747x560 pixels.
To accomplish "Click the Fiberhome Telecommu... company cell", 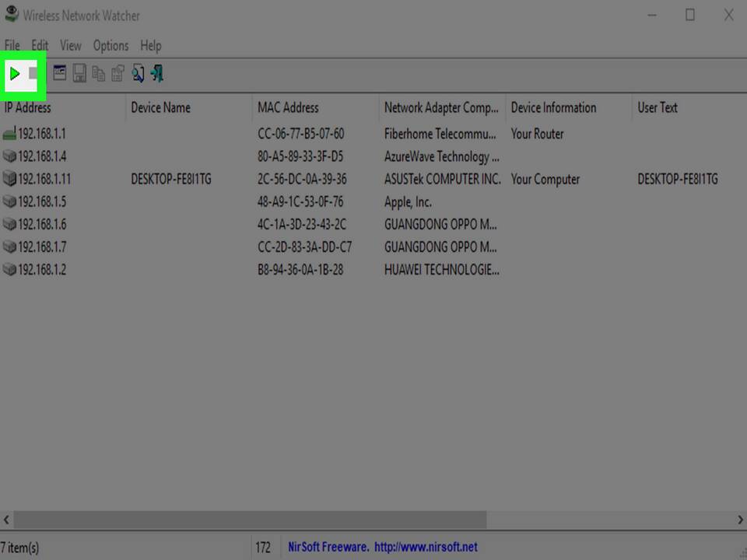I will (x=440, y=133).
